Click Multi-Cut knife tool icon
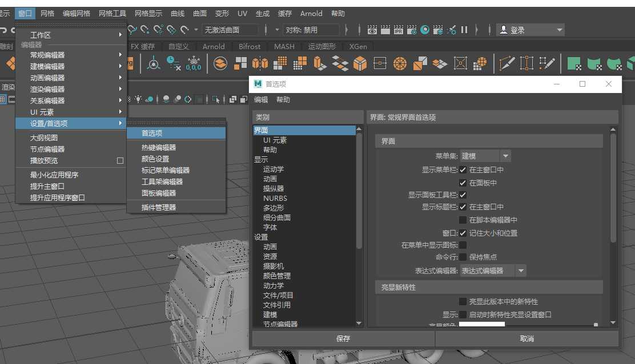 pos(507,63)
